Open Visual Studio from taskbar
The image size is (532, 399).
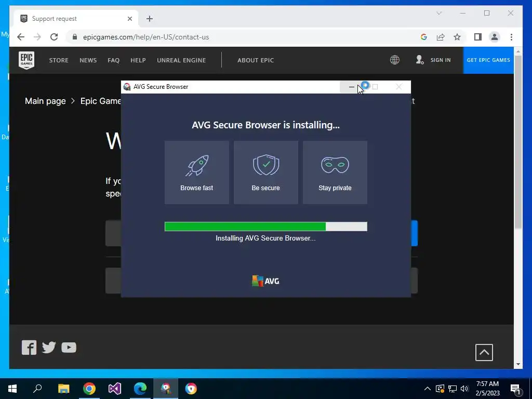[115, 389]
